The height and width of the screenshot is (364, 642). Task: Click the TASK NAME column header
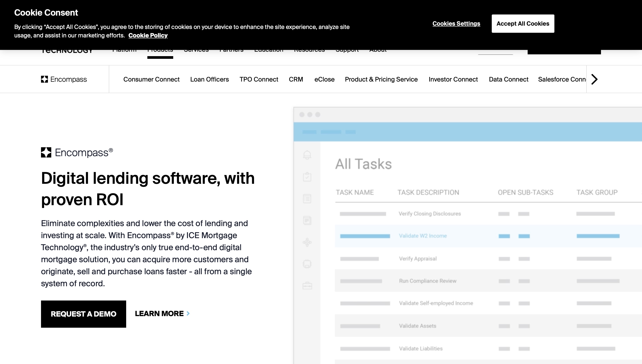coord(355,192)
